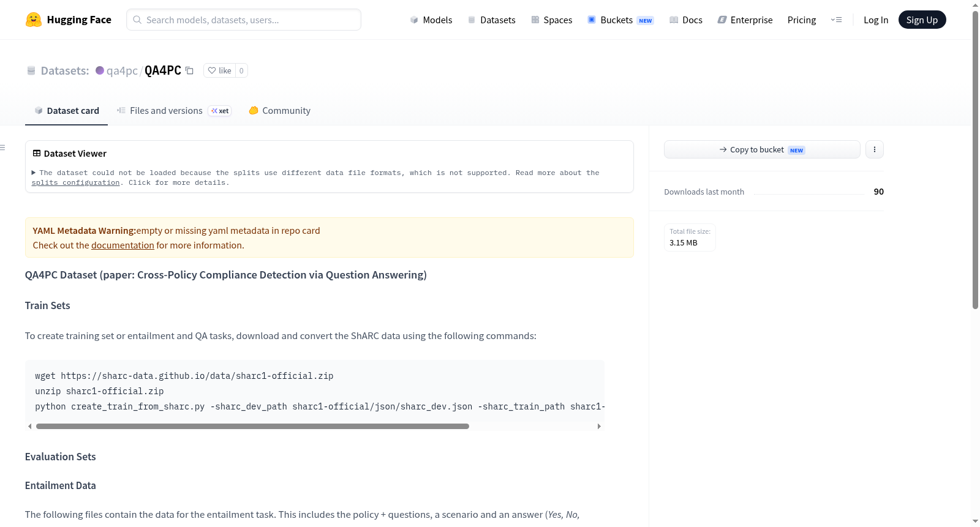The height and width of the screenshot is (527, 980).
Task: Open the documentation link in the warning
Action: tap(123, 245)
